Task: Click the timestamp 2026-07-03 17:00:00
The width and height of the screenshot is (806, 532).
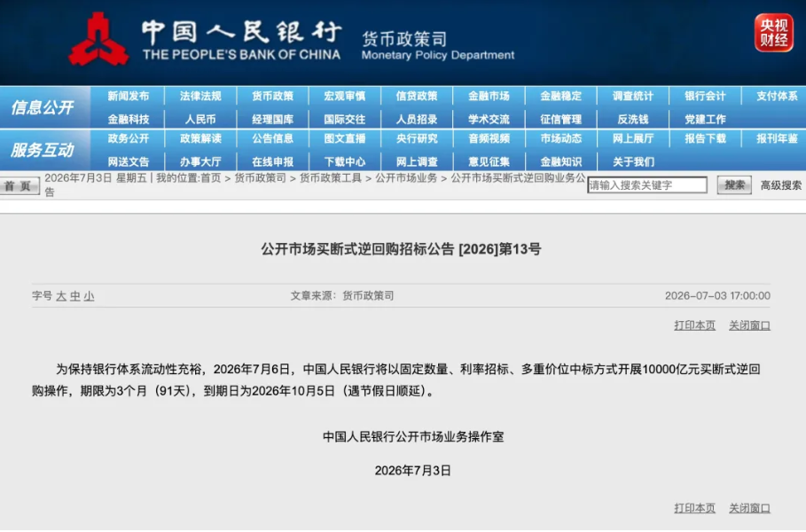Action: click(717, 295)
